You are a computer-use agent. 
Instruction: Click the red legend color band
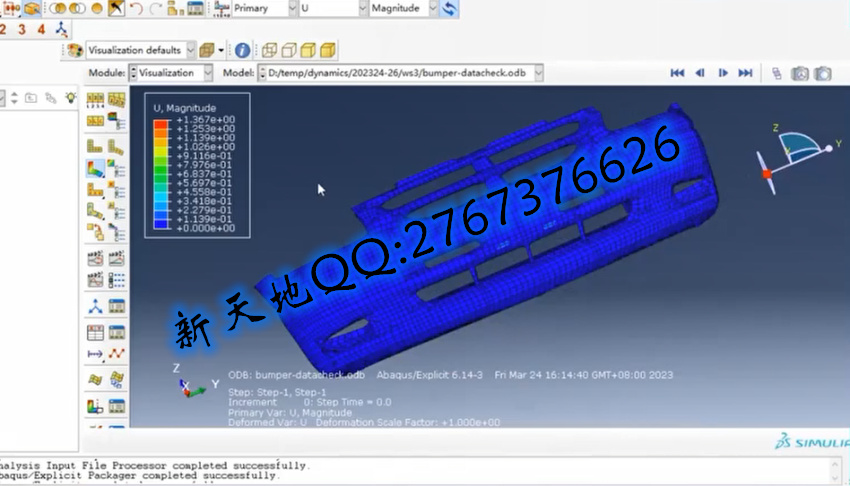[160, 124]
